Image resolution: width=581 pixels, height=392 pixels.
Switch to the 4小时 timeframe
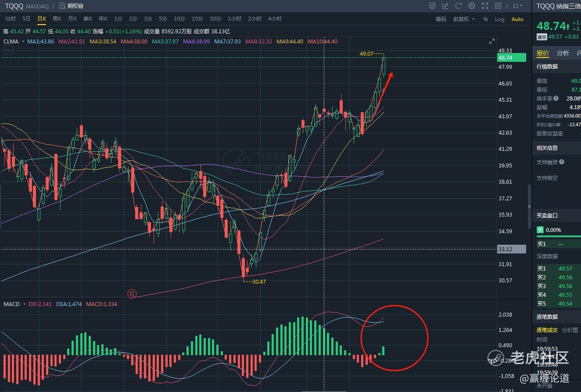click(275, 19)
